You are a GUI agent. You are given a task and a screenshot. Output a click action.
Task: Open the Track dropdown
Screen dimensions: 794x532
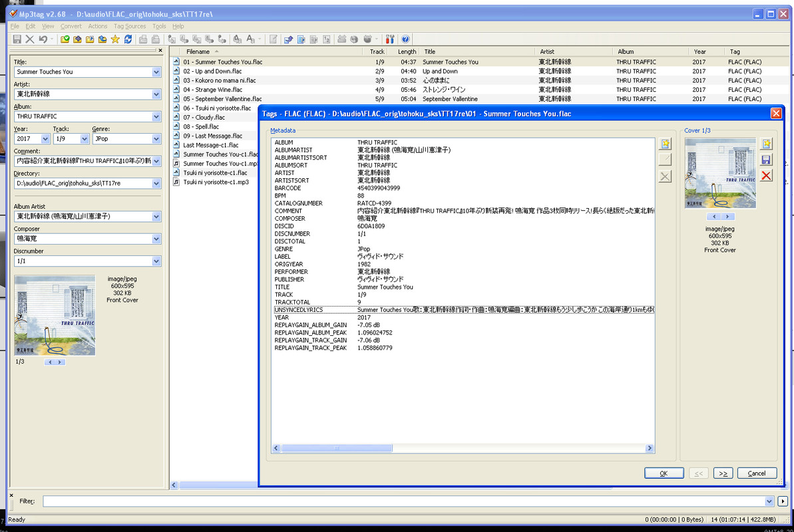point(84,139)
